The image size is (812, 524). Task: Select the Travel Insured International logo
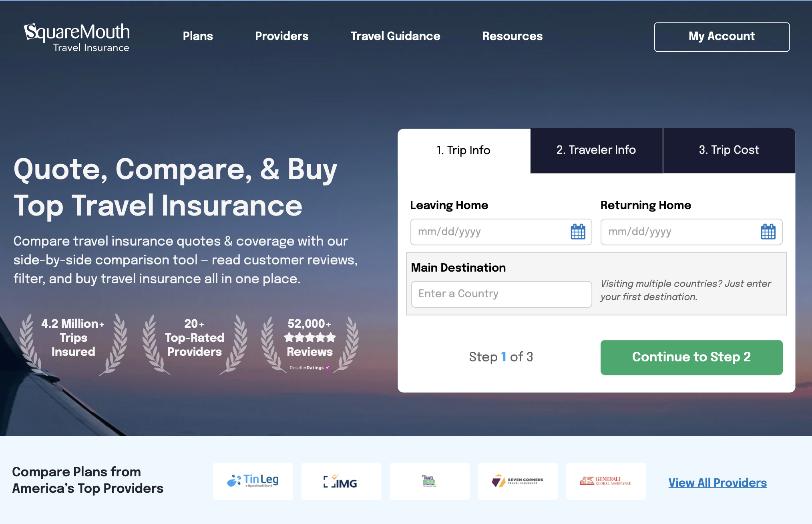(429, 481)
